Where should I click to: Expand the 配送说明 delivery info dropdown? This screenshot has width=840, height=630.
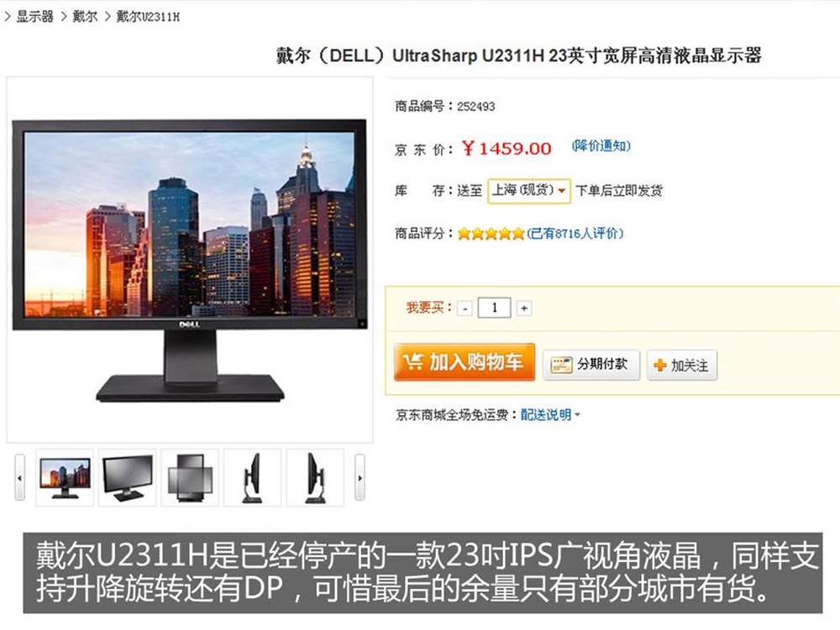550,415
